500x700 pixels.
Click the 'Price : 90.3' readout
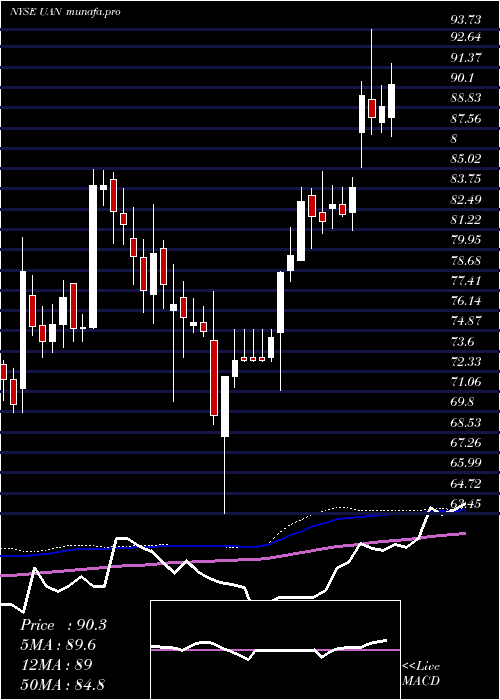pos(63,625)
